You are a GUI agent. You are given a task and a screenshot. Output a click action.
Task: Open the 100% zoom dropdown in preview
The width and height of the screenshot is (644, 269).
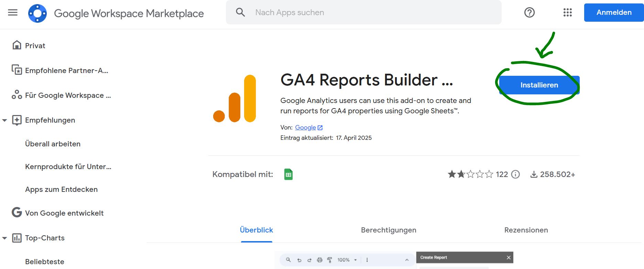coord(347,260)
